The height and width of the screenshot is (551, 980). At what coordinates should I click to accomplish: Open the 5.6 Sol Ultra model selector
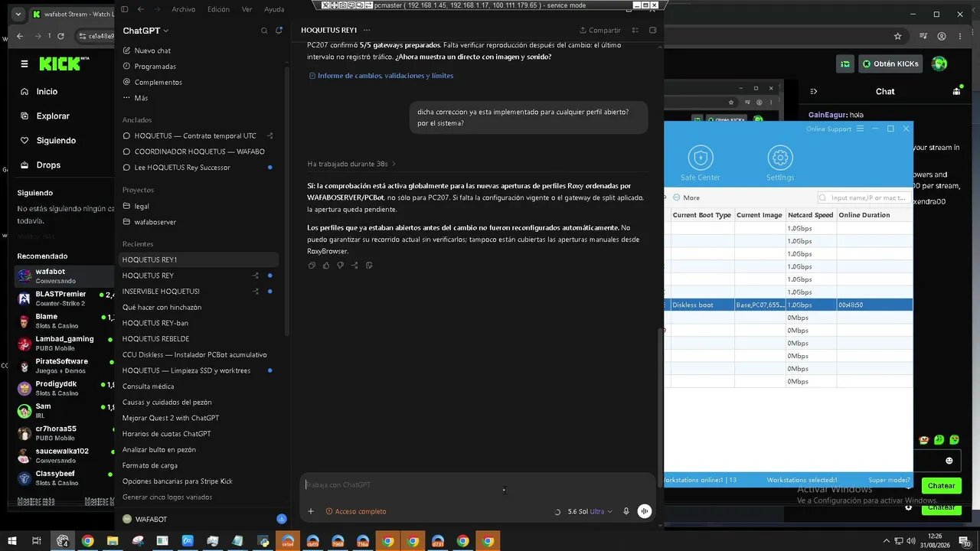pyautogui.click(x=590, y=511)
